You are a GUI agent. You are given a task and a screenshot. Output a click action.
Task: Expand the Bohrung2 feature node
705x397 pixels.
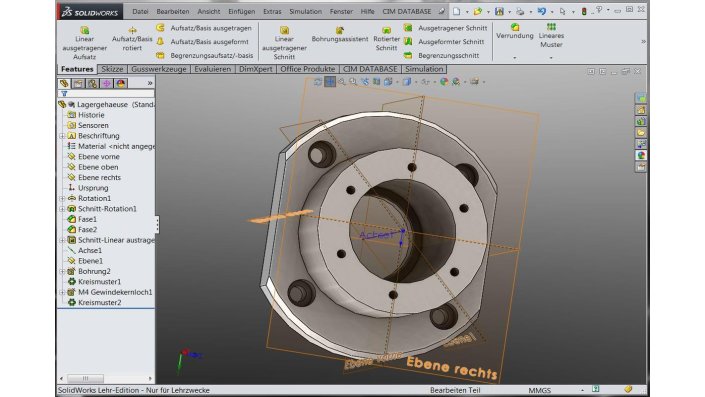point(62,271)
